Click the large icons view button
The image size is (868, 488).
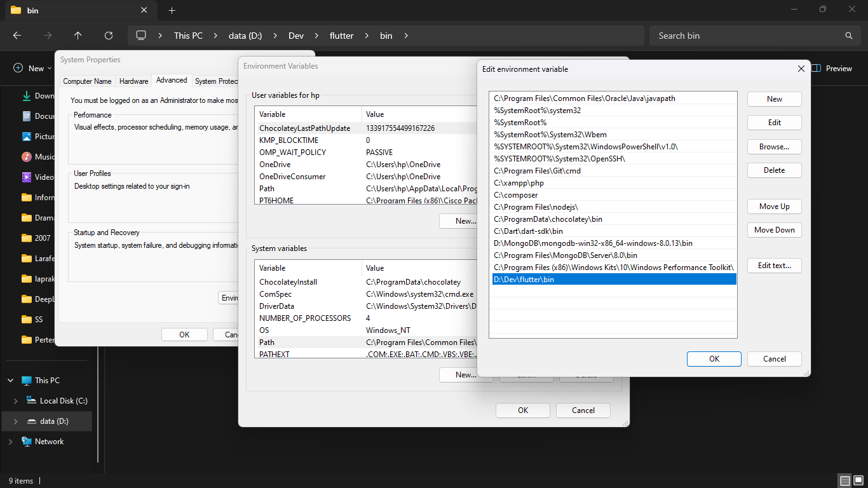click(x=858, y=480)
